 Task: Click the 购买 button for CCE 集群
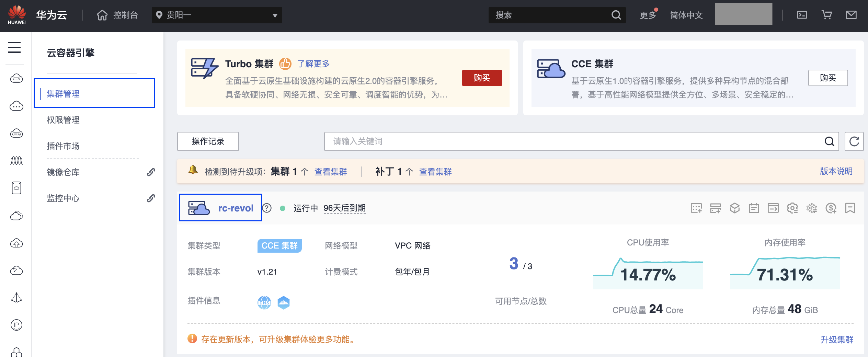tap(828, 78)
